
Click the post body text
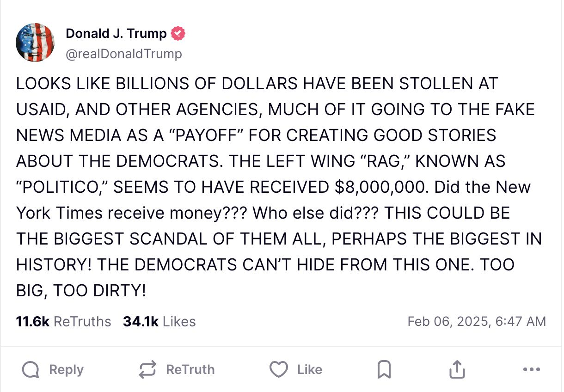(277, 187)
